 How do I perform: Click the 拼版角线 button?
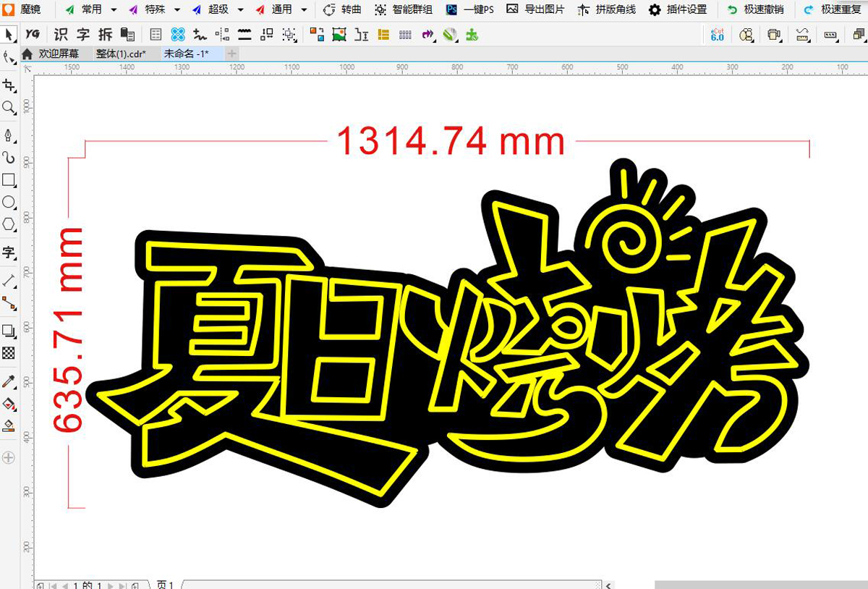(606, 9)
